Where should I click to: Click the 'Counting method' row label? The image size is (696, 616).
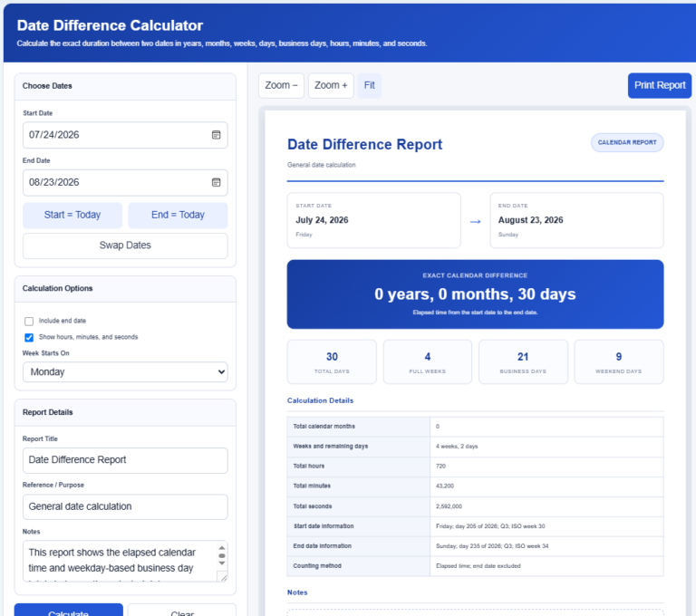317,566
